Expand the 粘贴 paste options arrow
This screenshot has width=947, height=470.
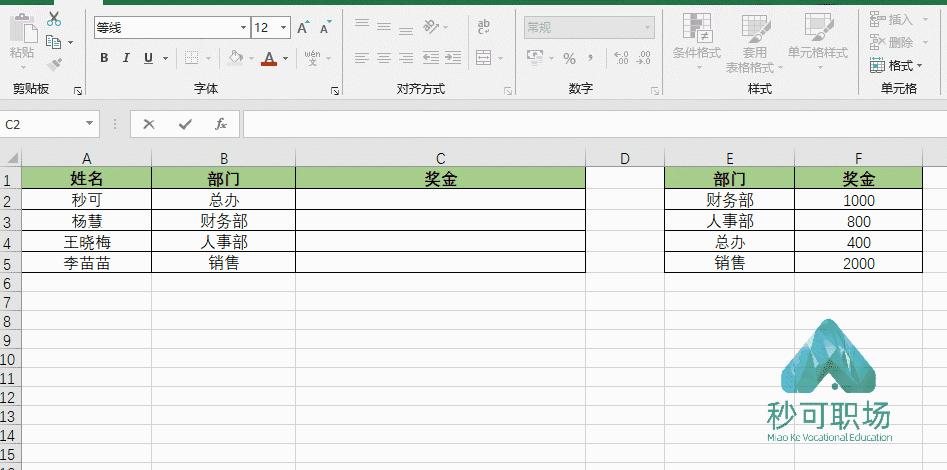tap(22, 66)
